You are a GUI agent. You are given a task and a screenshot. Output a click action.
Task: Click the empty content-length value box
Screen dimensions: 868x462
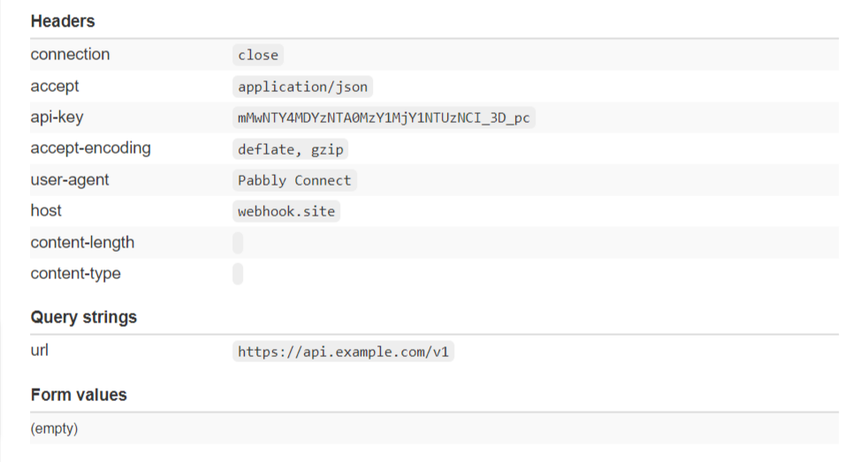coord(238,243)
